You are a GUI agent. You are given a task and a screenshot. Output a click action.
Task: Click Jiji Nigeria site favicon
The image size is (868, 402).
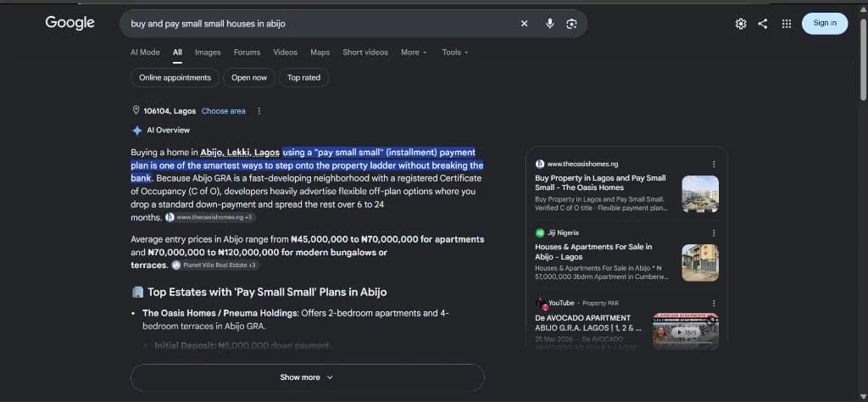pyautogui.click(x=540, y=232)
